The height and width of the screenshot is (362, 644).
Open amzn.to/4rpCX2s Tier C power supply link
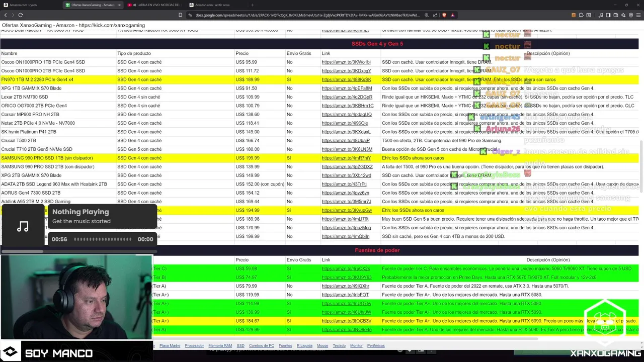coord(346,269)
